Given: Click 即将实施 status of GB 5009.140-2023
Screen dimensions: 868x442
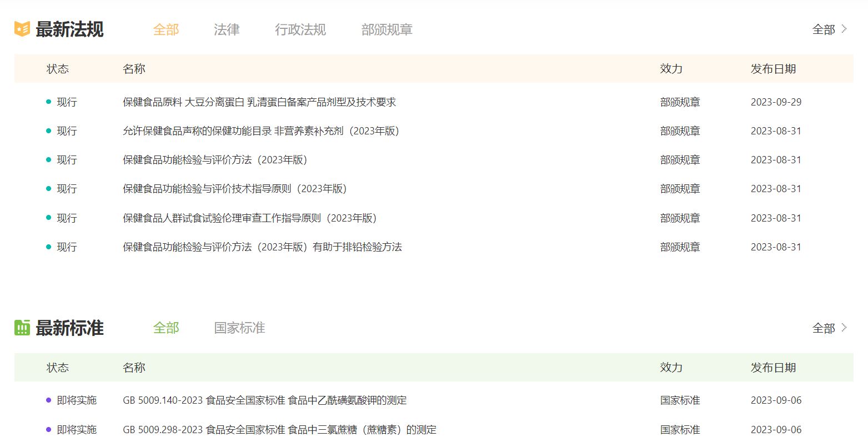Looking at the screenshot, I should [x=77, y=400].
